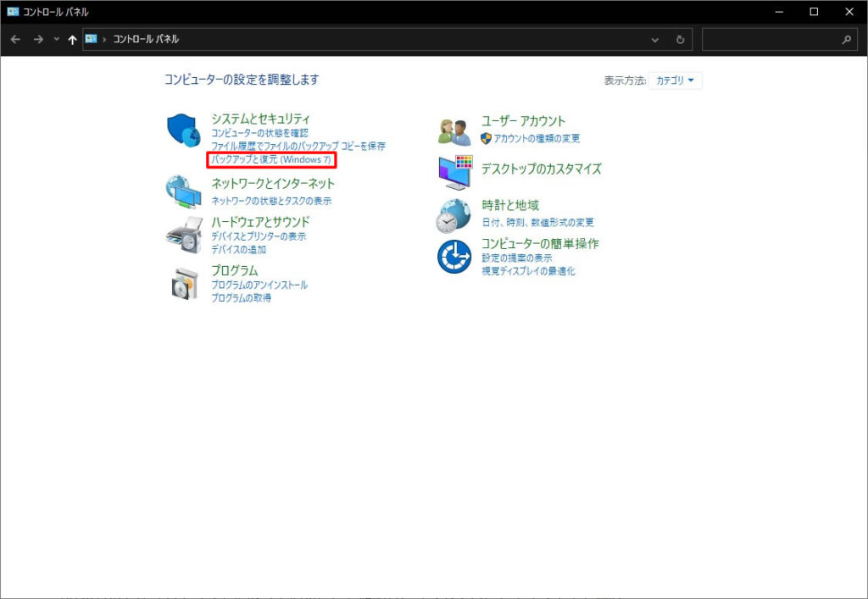868x599 pixels.
Task: Expand the address bar history chevron
Action: click(x=655, y=40)
